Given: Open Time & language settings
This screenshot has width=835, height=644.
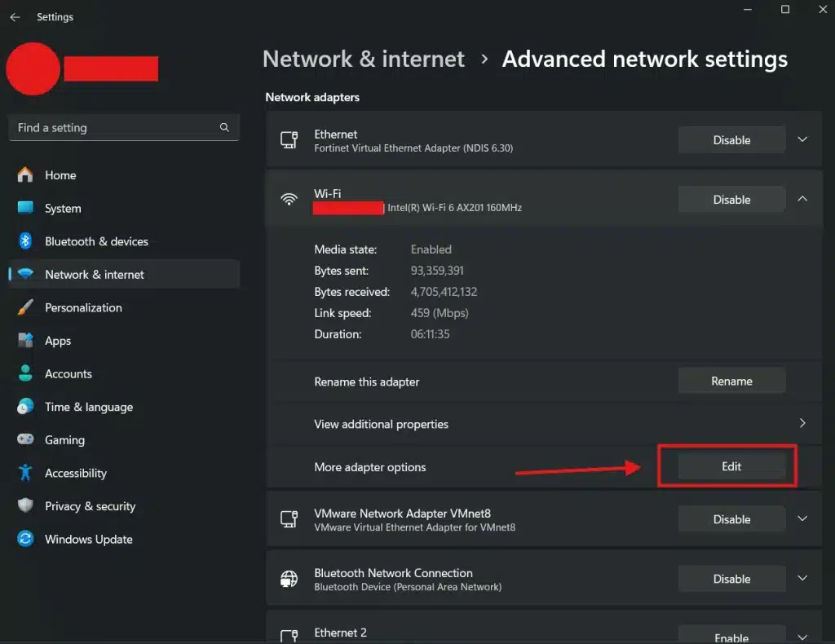Looking at the screenshot, I should (124, 407).
